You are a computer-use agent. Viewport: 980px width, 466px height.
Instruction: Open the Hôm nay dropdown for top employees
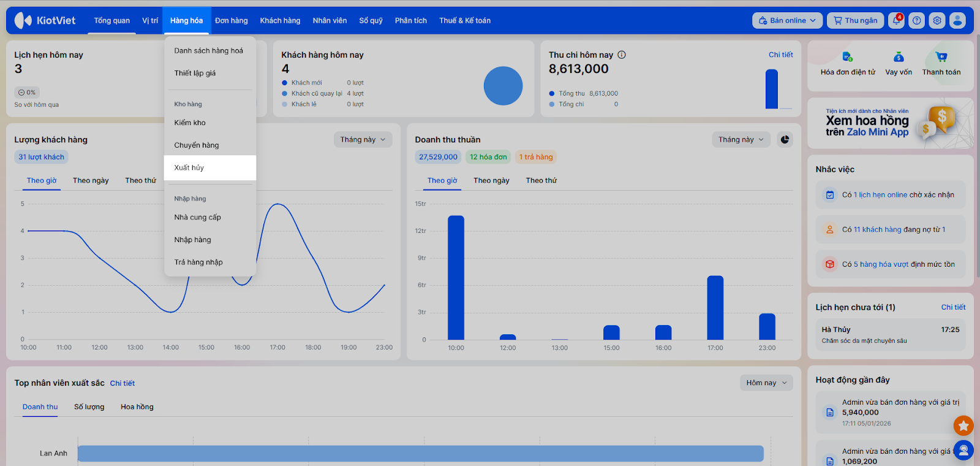tap(766, 383)
